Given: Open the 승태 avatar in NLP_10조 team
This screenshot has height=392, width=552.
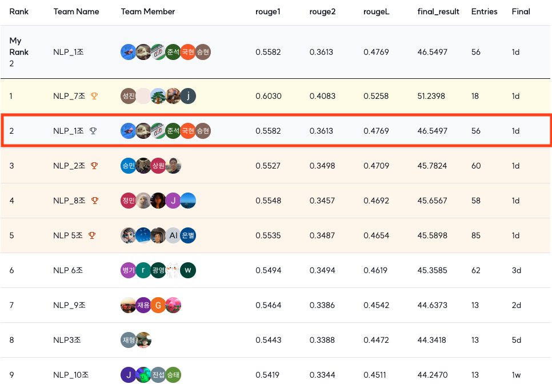Looking at the screenshot, I should tap(173, 374).
